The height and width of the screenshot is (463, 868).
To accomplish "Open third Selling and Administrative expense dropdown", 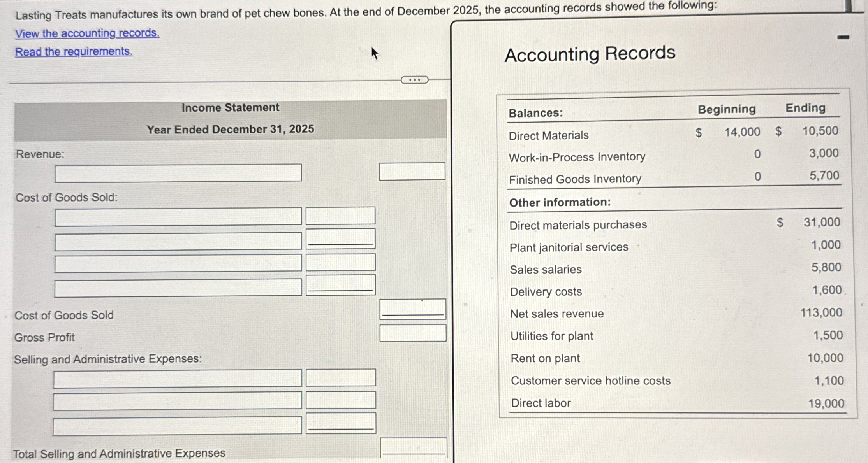I will (178, 426).
